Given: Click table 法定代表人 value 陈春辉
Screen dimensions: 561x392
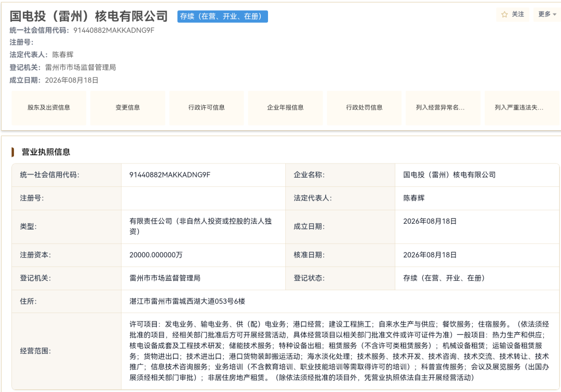Looking at the screenshot, I should (414, 198).
